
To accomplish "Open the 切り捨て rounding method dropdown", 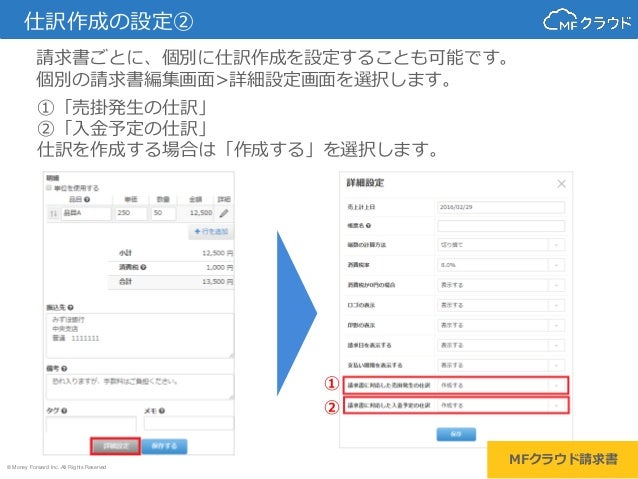I will tap(501, 245).
